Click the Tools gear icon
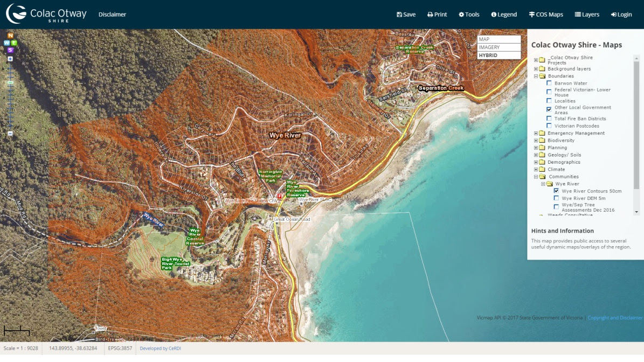The height and width of the screenshot is (362, 644). pos(461,15)
